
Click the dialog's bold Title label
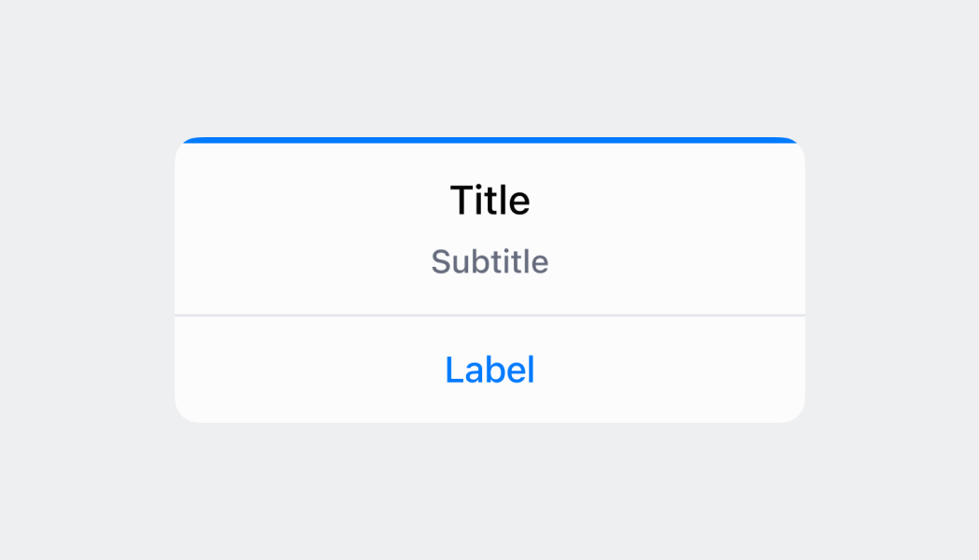[489, 200]
